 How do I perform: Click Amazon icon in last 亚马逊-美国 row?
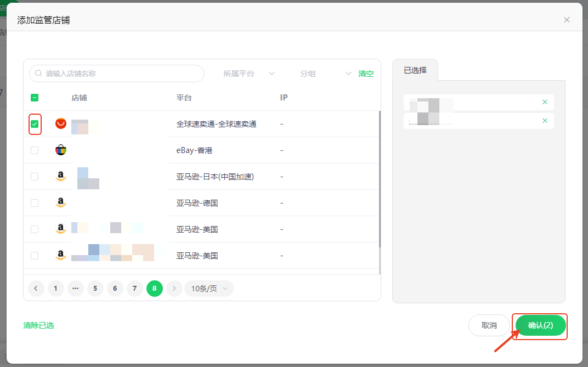coord(61,255)
